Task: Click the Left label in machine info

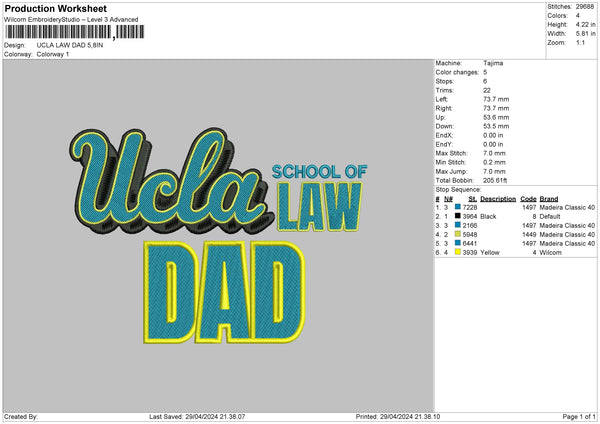Action: tap(442, 99)
